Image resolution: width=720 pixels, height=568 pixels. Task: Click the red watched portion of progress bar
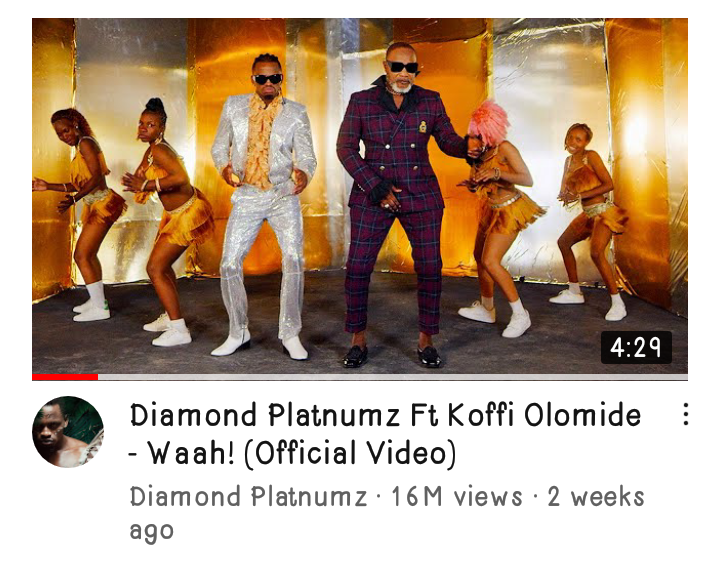tap(65, 377)
